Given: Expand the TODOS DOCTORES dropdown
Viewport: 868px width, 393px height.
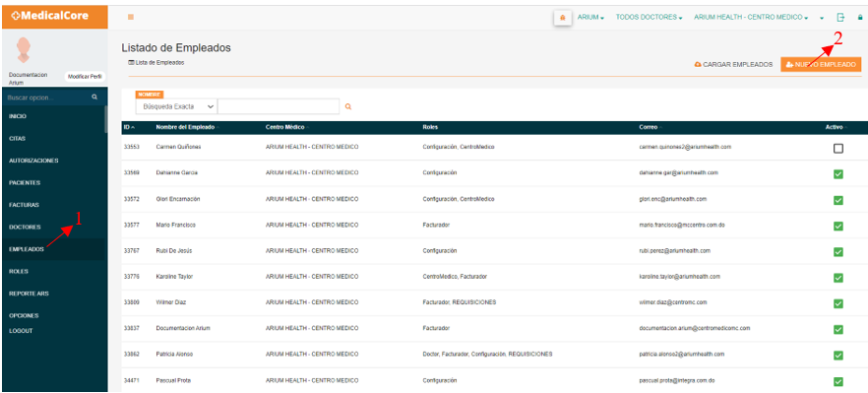Looking at the screenshot, I should coord(649,18).
